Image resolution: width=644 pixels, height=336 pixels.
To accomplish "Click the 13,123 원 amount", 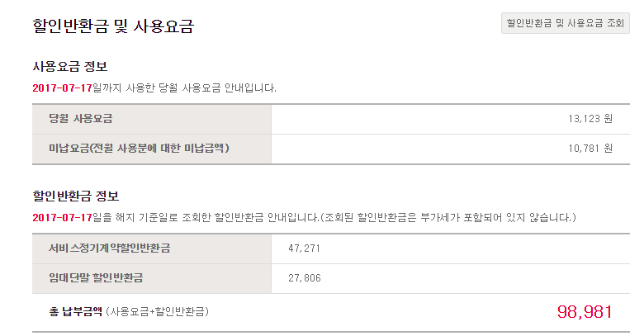I will click(x=590, y=119).
